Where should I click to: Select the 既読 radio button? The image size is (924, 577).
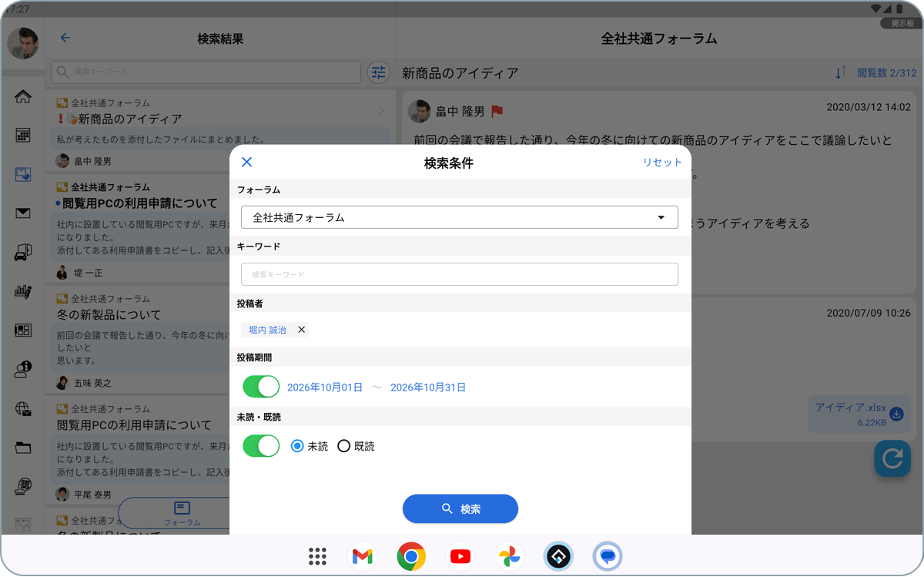coord(343,446)
